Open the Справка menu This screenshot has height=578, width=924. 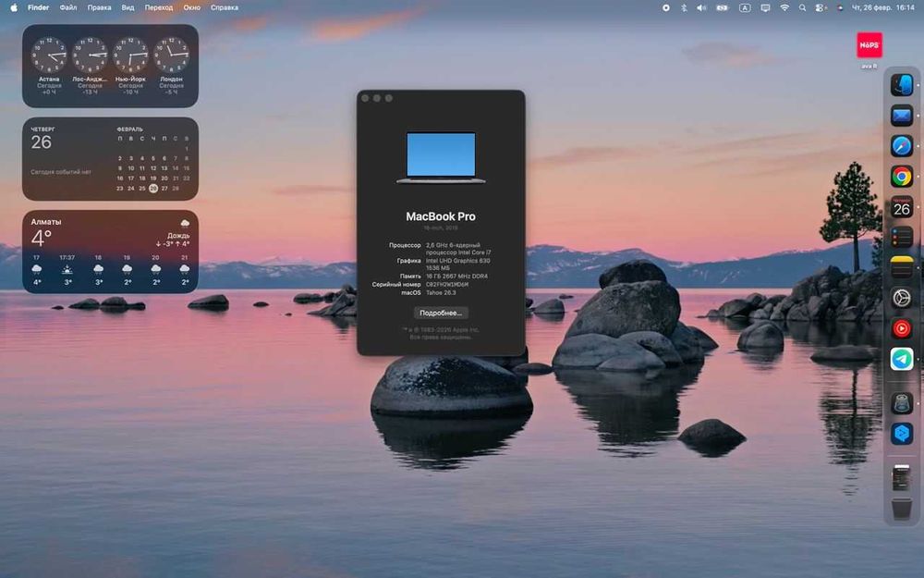(x=225, y=7)
